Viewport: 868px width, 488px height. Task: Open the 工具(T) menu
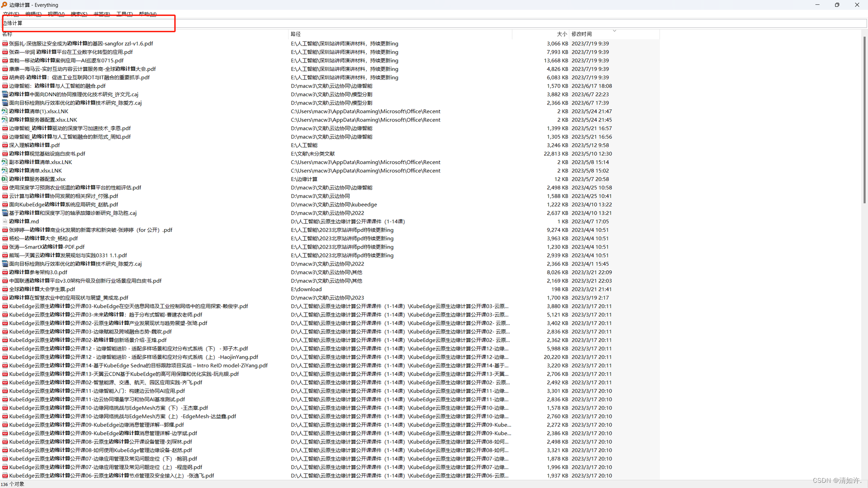(124, 14)
